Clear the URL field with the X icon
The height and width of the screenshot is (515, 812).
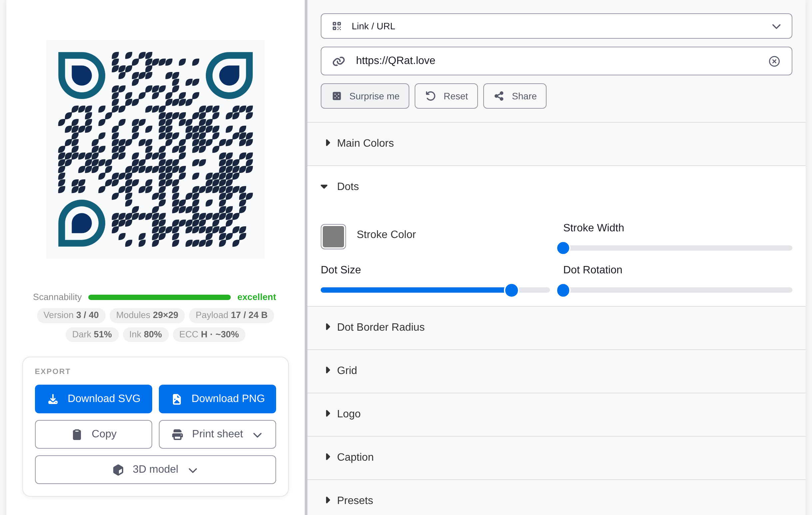tap(774, 61)
